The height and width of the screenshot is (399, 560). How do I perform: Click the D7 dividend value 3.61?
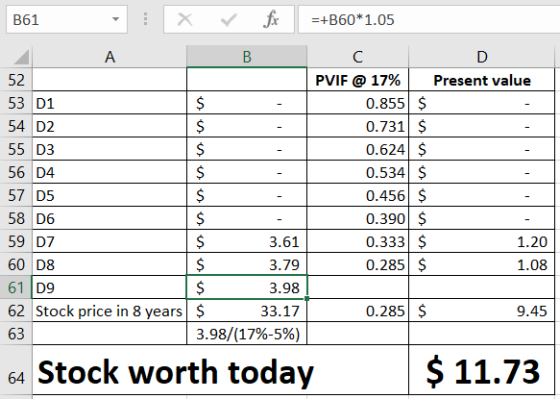point(247,241)
